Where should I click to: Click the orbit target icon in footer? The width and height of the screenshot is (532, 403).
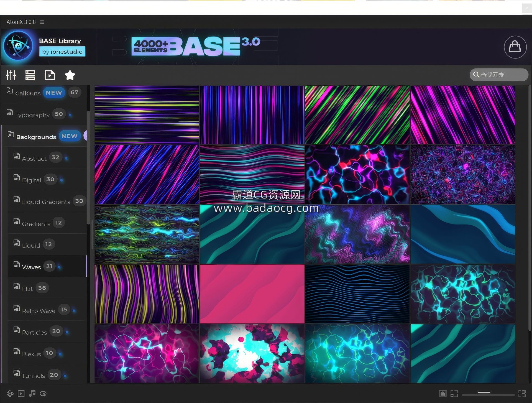coord(10,394)
